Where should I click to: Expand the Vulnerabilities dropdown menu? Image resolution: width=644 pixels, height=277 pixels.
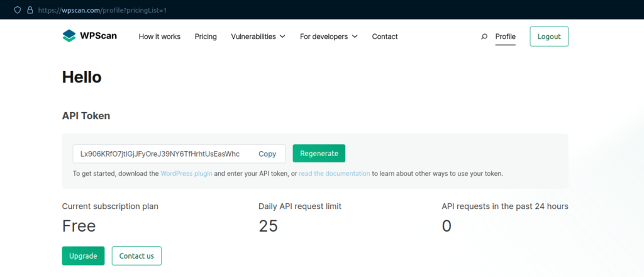point(258,37)
